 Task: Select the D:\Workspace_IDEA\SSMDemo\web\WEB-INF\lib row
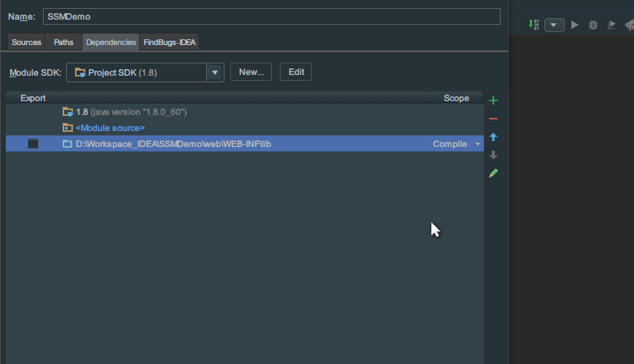tap(245, 144)
